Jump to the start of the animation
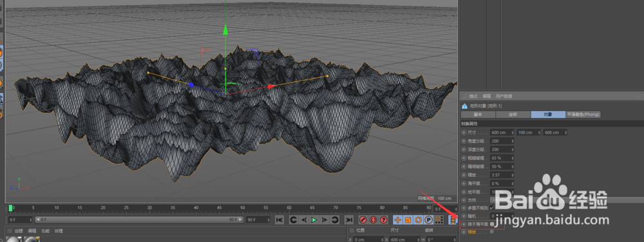This screenshot has height=242, width=644. point(279,220)
